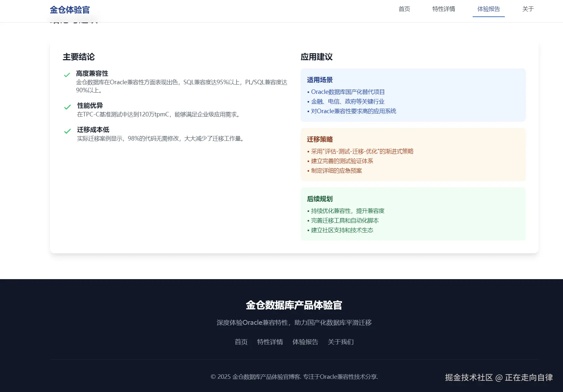Click the green checkmark beside 性能优异

click(x=67, y=107)
